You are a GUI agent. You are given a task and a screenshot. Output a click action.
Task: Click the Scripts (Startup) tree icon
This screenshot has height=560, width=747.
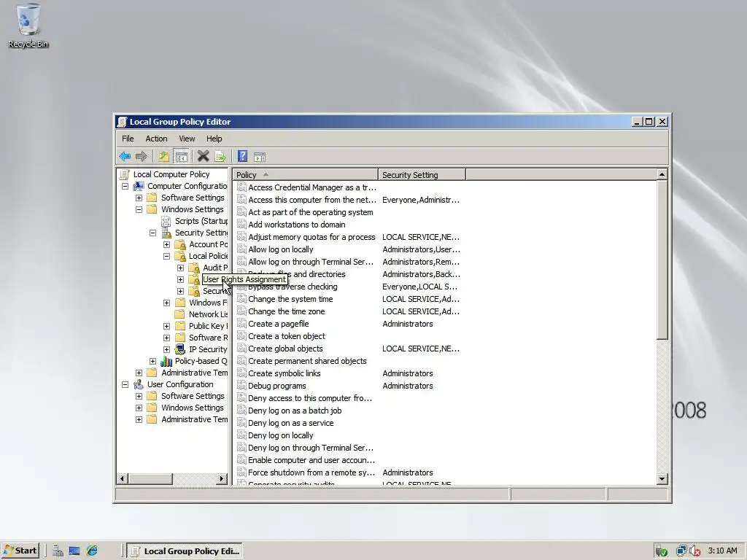coord(166,221)
